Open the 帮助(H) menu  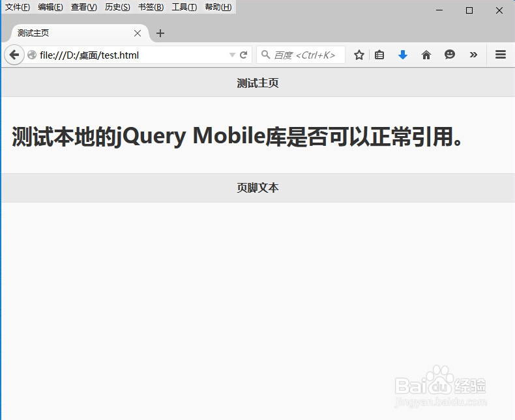point(218,7)
